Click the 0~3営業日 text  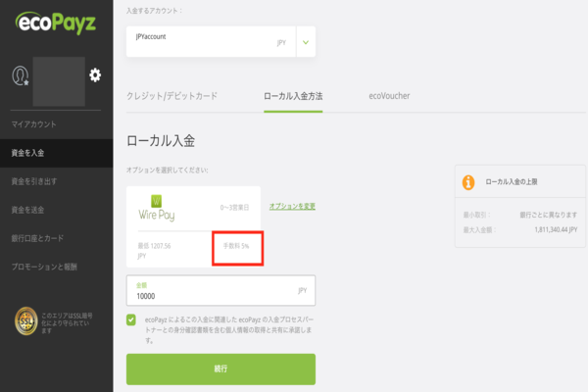coord(234,208)
